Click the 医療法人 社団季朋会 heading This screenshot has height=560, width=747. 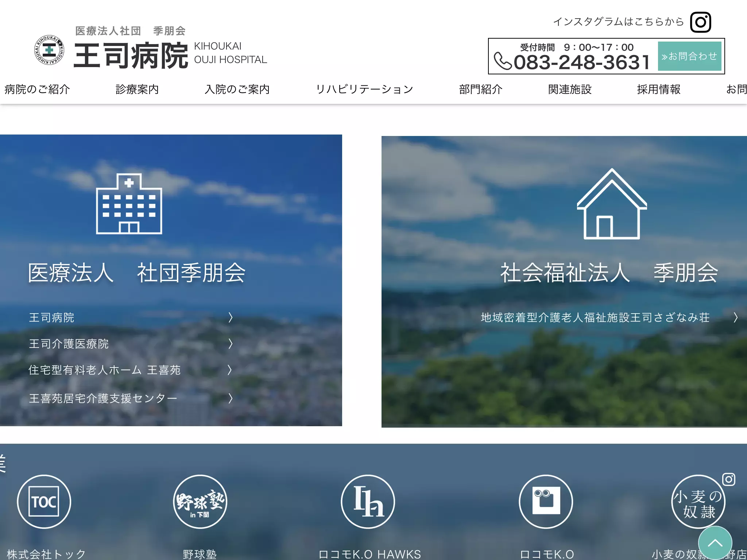(137, 273)
